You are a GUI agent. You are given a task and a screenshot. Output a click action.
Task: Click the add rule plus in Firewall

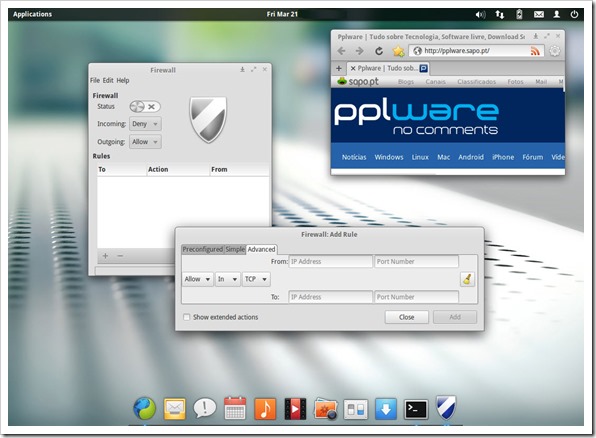coord(105,256)
